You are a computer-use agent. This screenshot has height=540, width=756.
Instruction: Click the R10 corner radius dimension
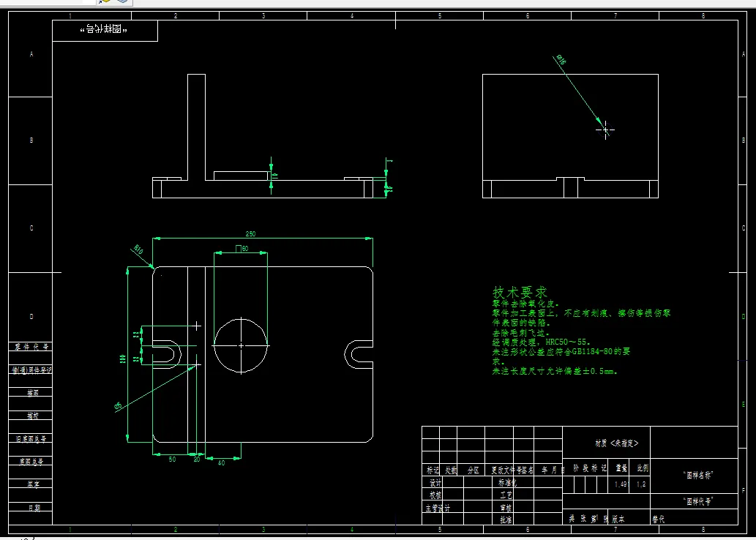139,250
